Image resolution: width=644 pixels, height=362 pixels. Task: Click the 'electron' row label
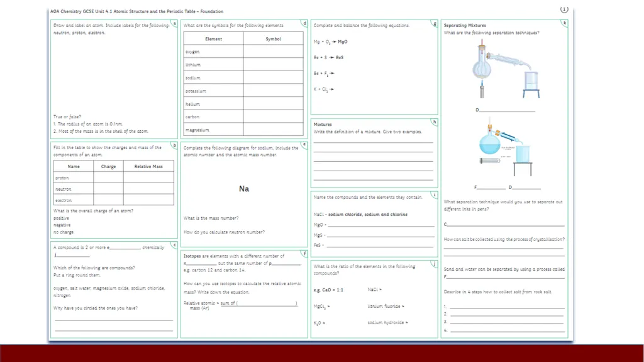click(x=64, y=200)
